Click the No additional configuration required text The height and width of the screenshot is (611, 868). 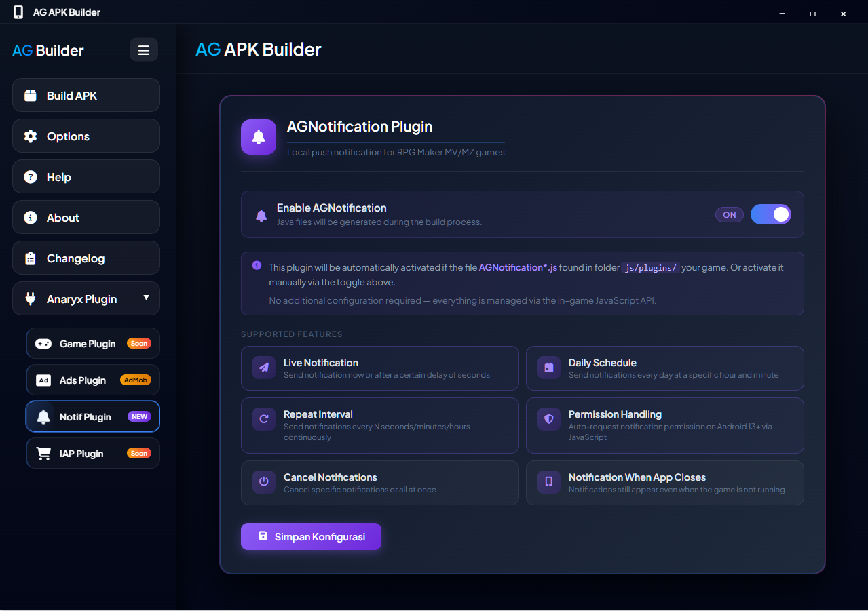[x=463, y=300]
